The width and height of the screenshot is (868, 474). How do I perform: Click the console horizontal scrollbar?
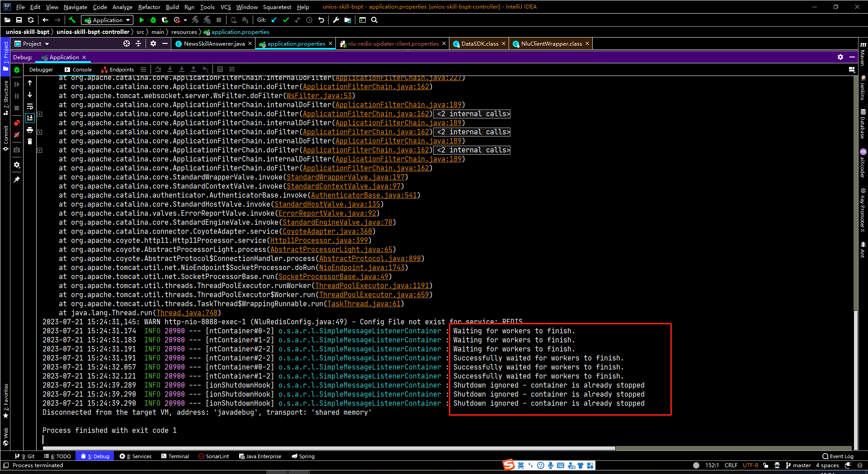click(x=329, y=448)
